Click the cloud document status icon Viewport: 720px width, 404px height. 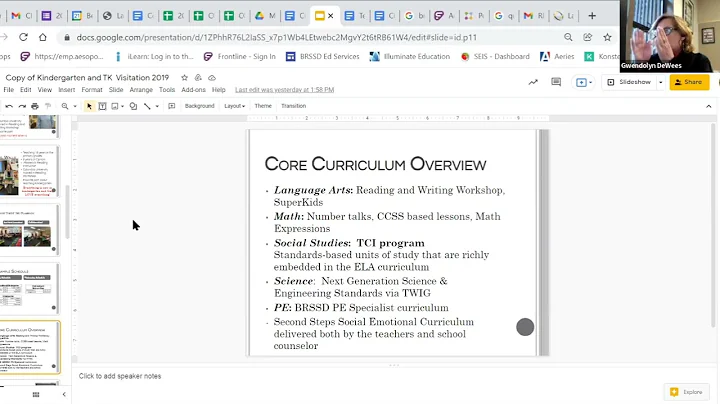pos(212,78)
